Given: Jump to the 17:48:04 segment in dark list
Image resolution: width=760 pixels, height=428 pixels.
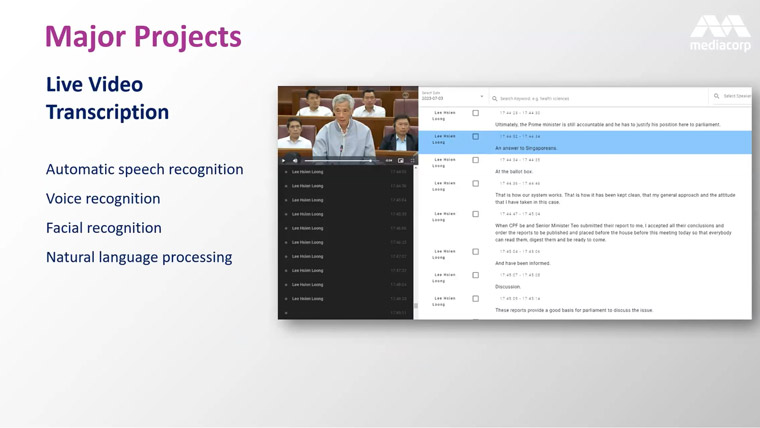Looking at the screenshot, I should click(346, 285).
